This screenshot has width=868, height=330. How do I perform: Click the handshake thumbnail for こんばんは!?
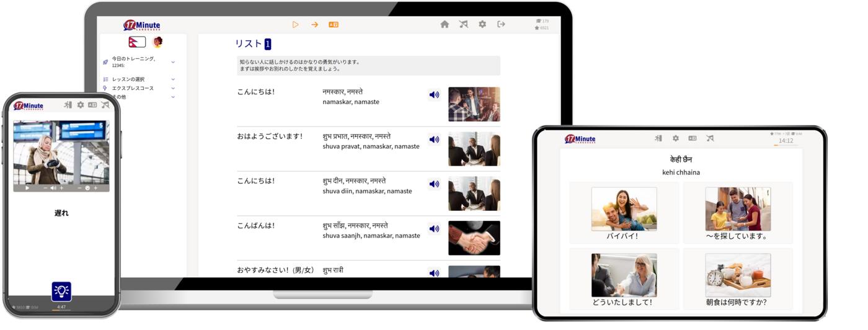(x=474, y=238)
